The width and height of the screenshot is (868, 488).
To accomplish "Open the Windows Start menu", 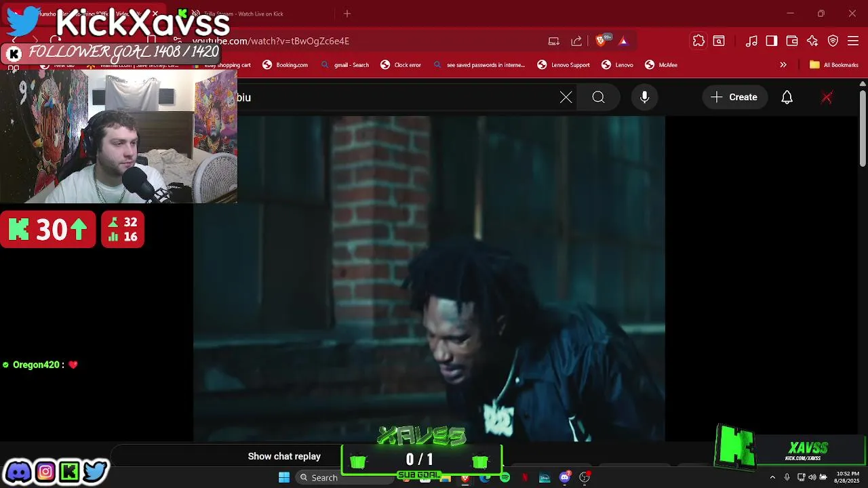I will [284, 477].
